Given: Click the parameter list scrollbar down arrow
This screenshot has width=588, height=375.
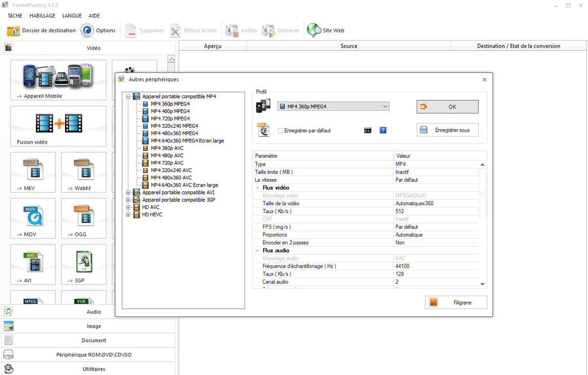Looking at the screenshot, I should click(x=483, y=284).
